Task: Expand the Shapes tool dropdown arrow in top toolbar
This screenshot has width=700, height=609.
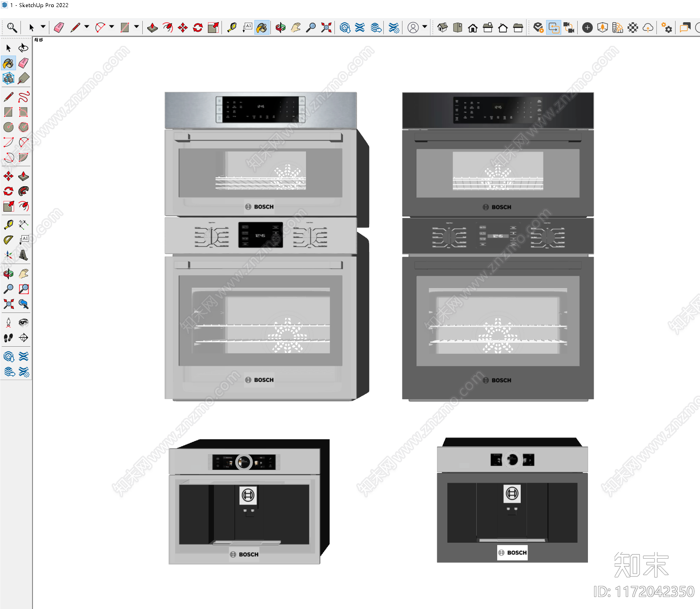Action: click(137, 27)
